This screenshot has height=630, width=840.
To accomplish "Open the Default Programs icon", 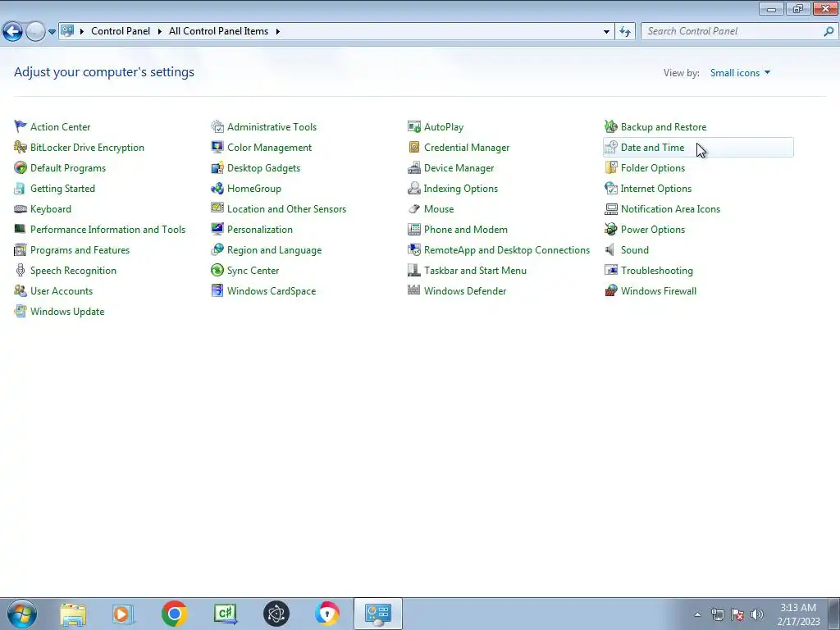I will 21,167.
